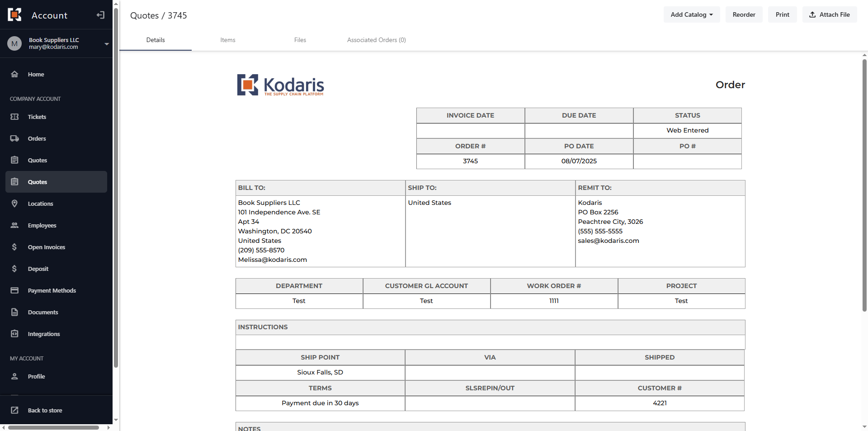Image resolution: width=868 pixels, height=431 pixels.
Task: Click the Web Entered status value
Action: click(x=687, y=130)
